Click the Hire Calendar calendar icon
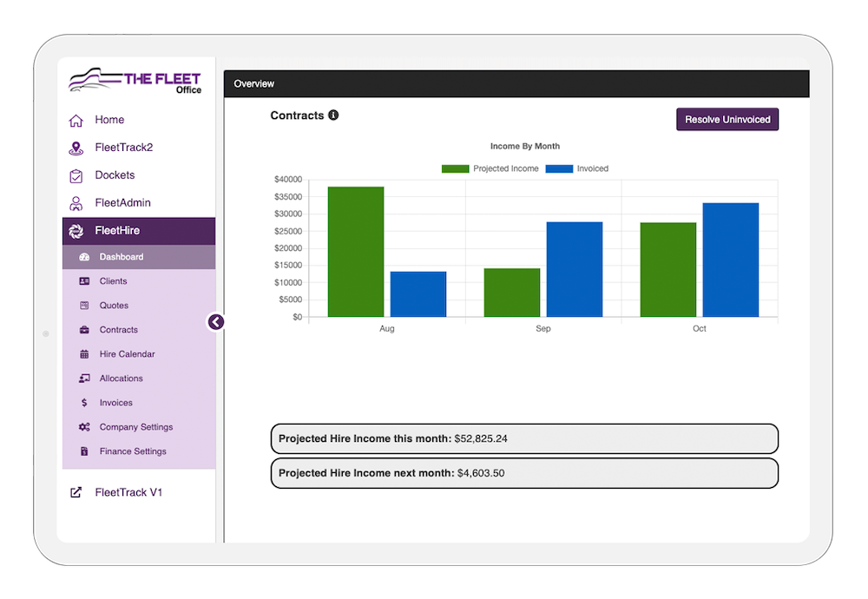The height and width of the screenshot is (599, 868). (x=84, y=354)
